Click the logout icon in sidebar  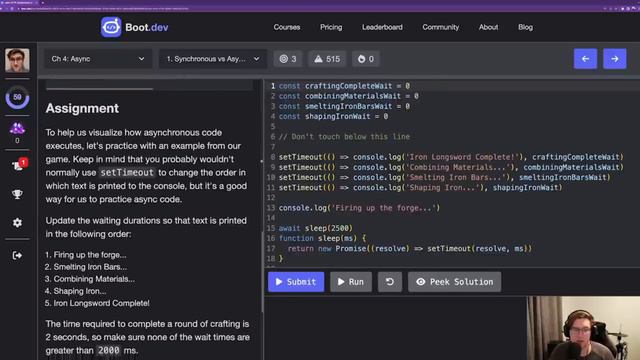(x=17, y=256)
